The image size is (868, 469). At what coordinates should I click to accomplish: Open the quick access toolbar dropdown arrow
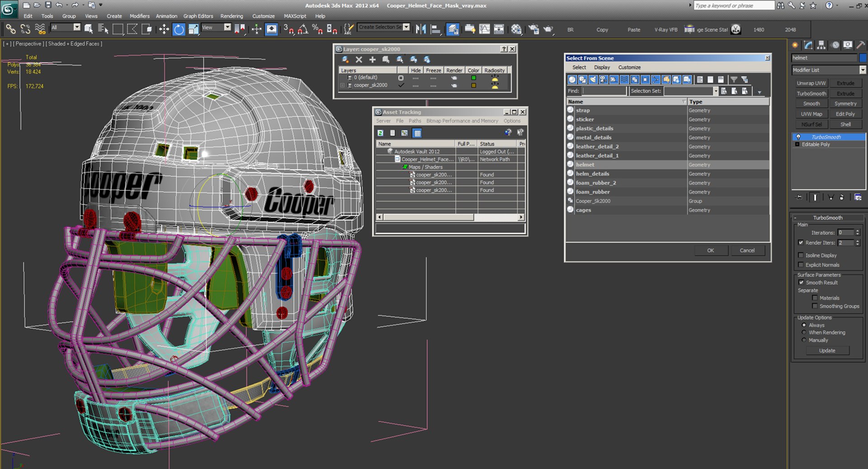click(x=100, y=5)
